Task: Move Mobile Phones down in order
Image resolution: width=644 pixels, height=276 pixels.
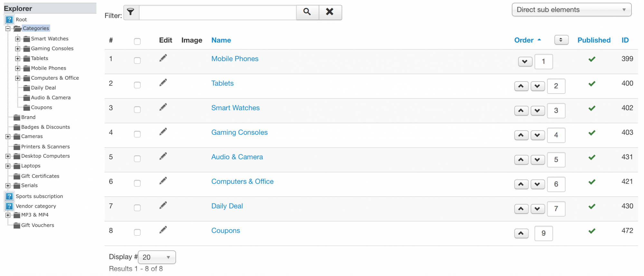Action: 525,62
